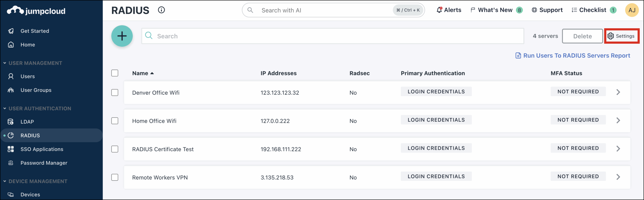Expand the Home Office Wifi row chevron

click(618, 121)
